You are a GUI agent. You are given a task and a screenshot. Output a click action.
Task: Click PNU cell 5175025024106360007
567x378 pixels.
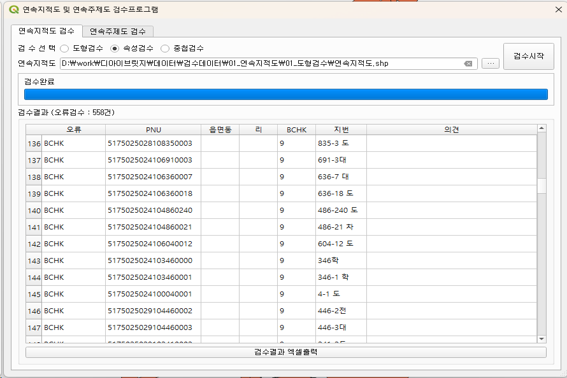point(153,177)
